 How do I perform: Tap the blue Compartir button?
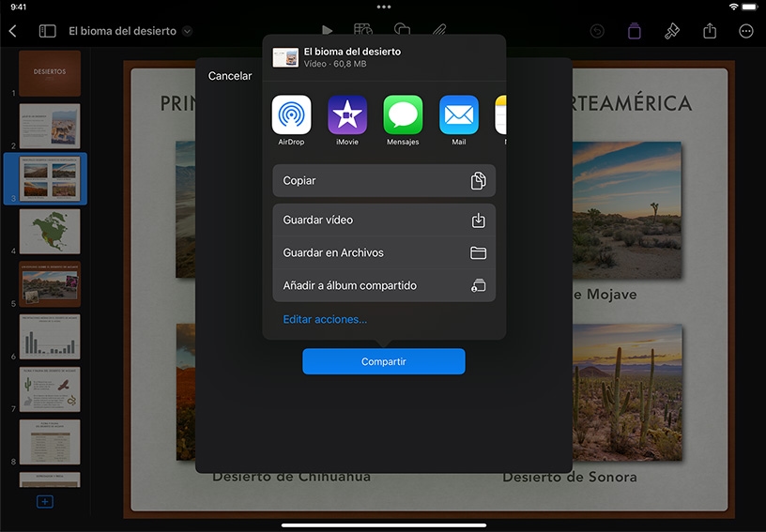[x=384, y=361]
